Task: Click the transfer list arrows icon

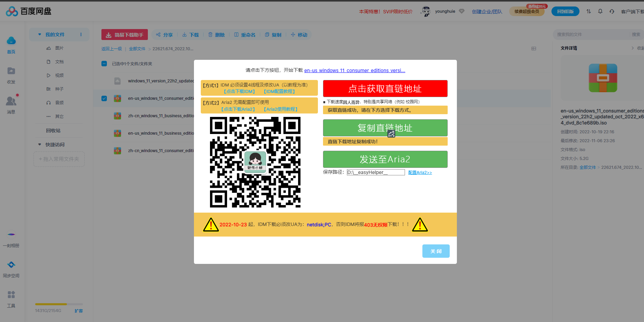Action: (588, 11)
